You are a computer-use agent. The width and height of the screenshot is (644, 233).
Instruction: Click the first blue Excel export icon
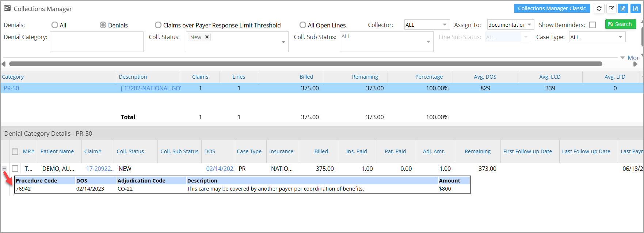(623, 8)
